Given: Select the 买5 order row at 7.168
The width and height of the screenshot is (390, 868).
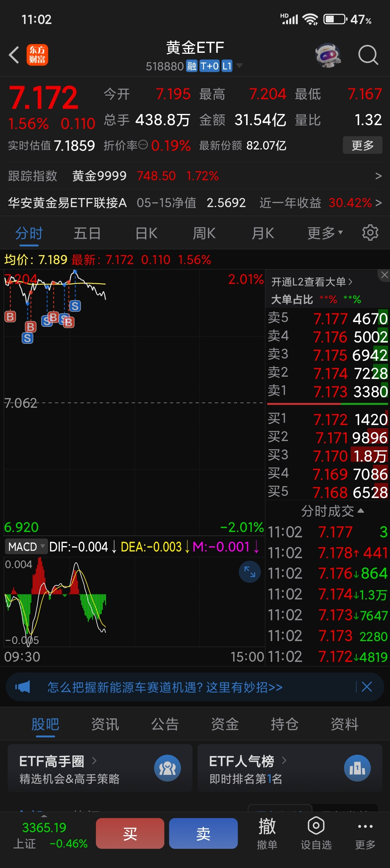Looking at the screenshot, I should pos(328,492).
